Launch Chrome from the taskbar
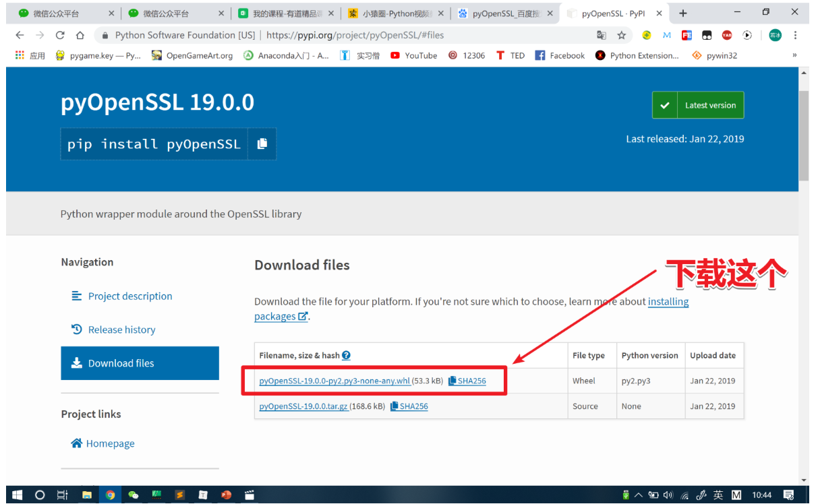 (x=110, y=495)
